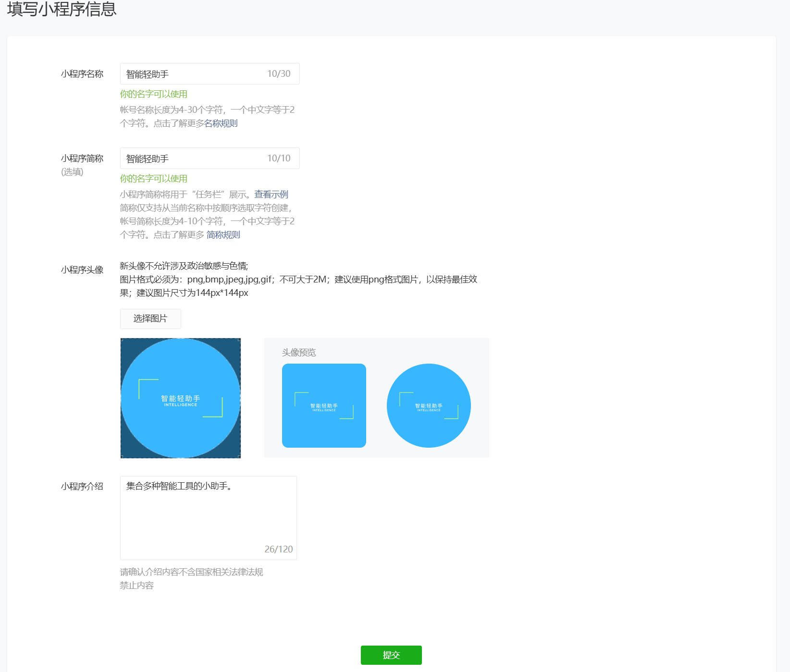Viewport: 790px width, 672px height.
Task: Click the square avatar preview
Action: pyautogui.click(x=324, y=405)
